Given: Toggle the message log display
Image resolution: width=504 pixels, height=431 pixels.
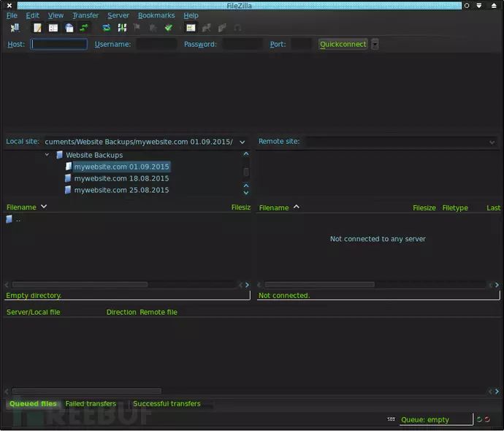Looking at the screenshot, I should tap(37, 28).
